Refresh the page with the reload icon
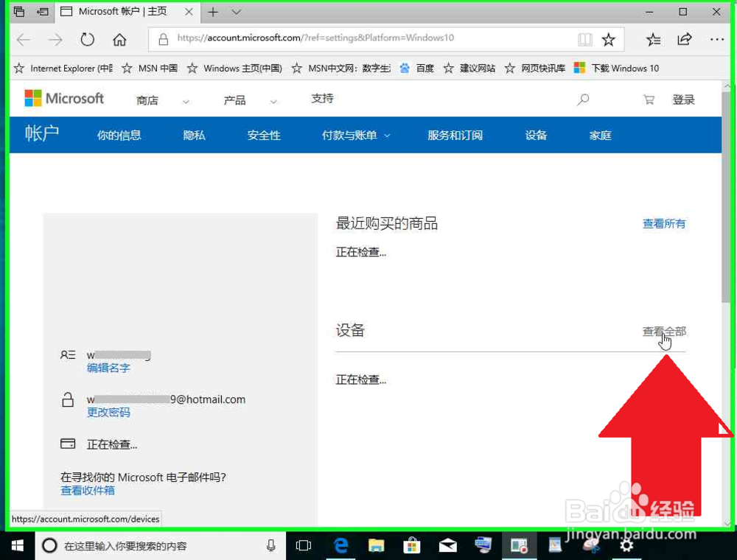Viewport: 737px width, 560px height. coord(88,40)
